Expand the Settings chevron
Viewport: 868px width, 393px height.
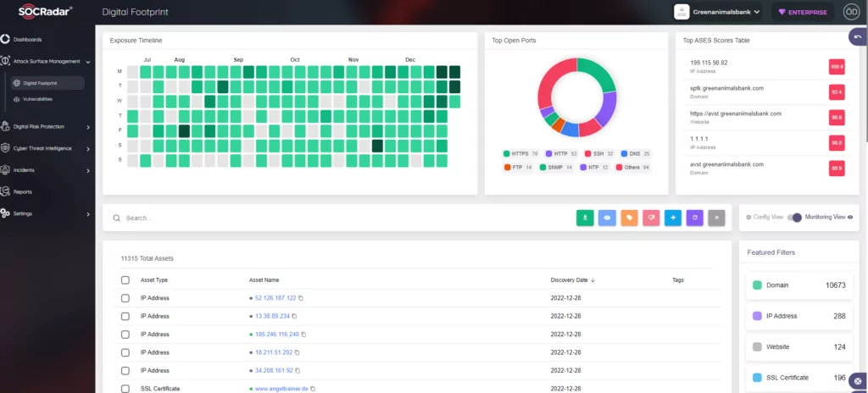(x=88, y=213)
